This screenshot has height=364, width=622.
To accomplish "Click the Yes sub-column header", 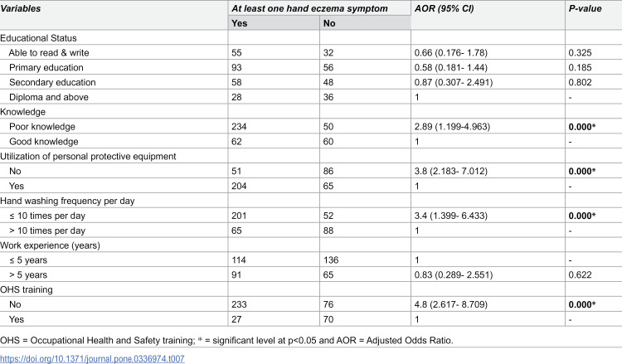I will (239, 23).
